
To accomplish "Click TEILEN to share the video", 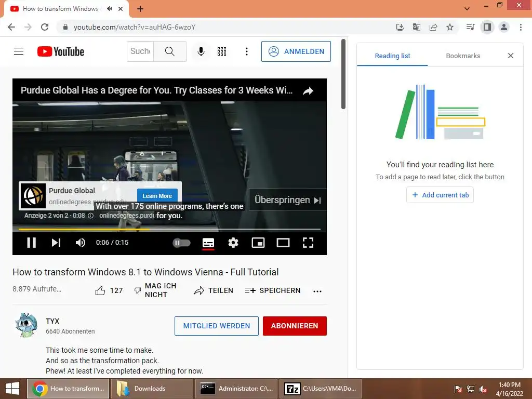I will [214, 290].
